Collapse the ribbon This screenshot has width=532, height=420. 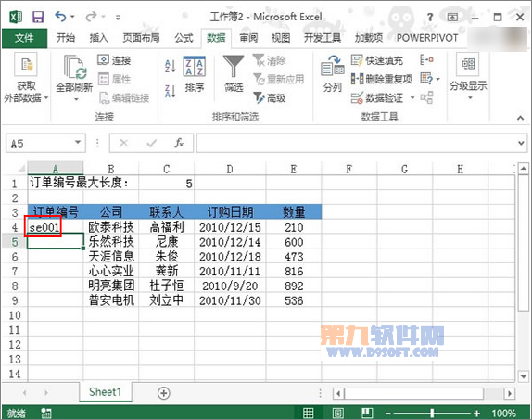(x=520, y=118)
